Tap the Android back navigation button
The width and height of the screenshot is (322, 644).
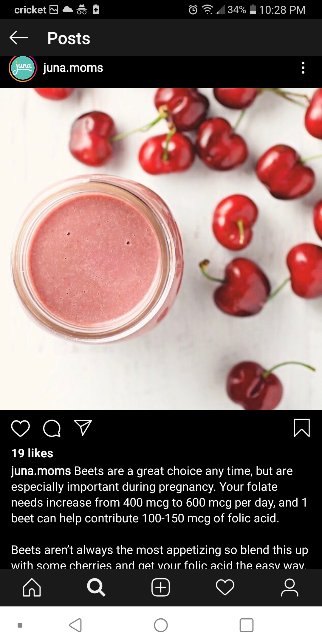tap(75, 625)
